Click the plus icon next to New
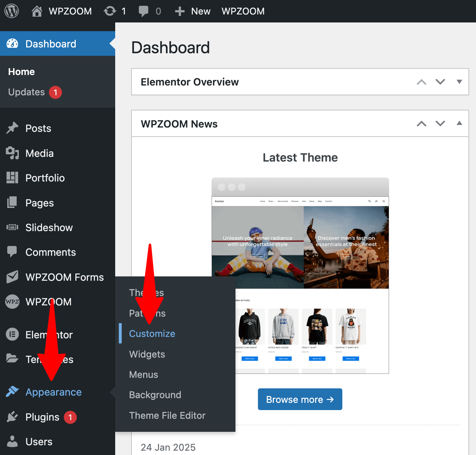 click(180, 11)
